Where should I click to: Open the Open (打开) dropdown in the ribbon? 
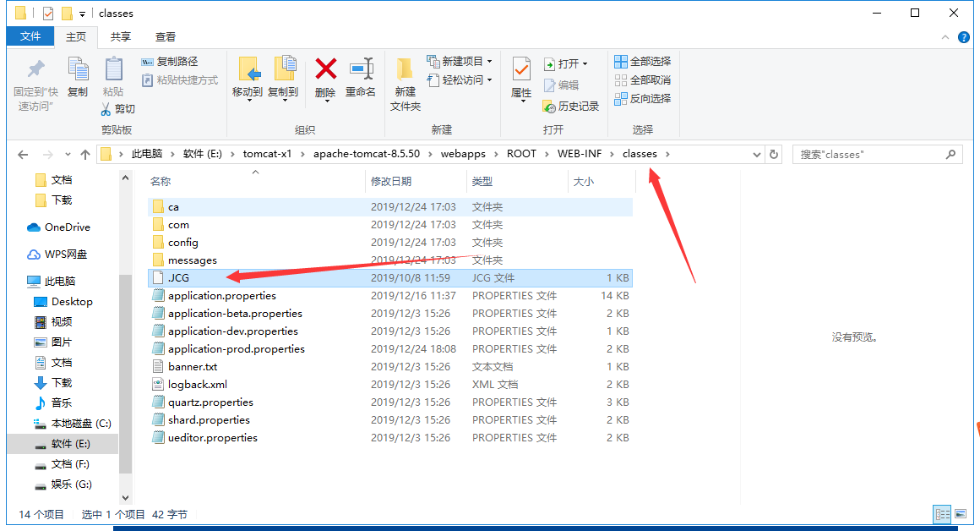tap(585, 63)
